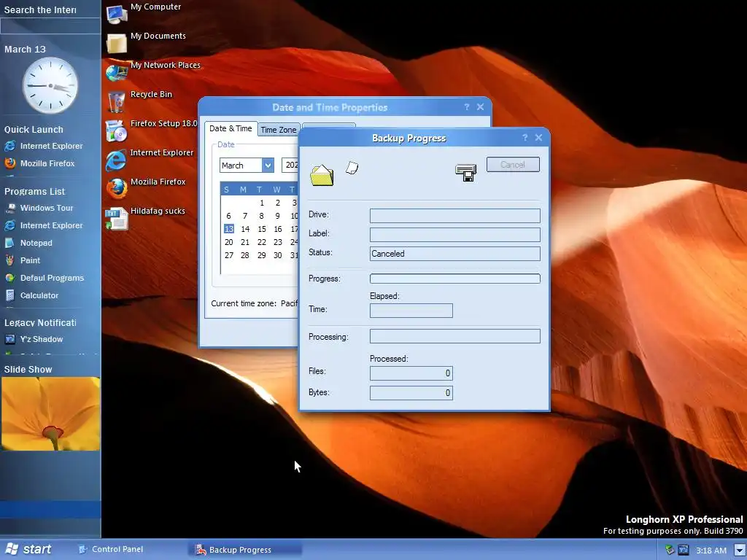The height and width of the screenshot is (560, 747).
Task: Click the Start button
Action: (28, 550)
